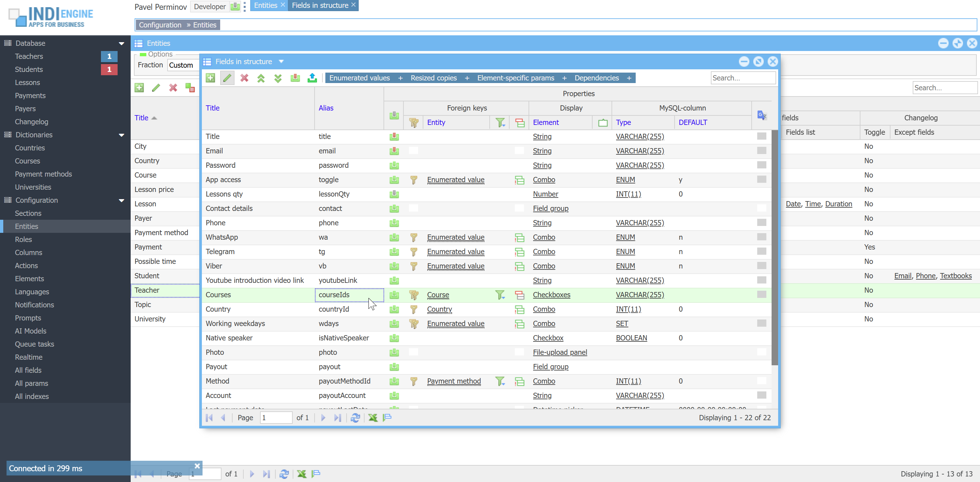980x482 pixels.
Task: Click the translate icon in the grid header
Action: click(x=762, y=115)
